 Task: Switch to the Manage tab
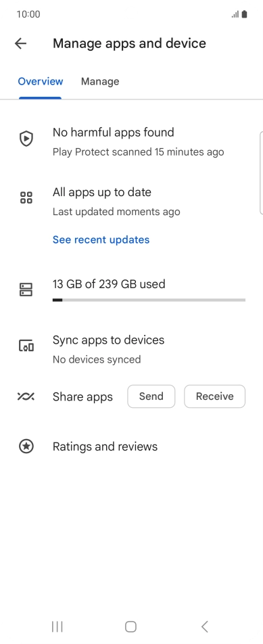pyautogui.click(x=100, y=81)
